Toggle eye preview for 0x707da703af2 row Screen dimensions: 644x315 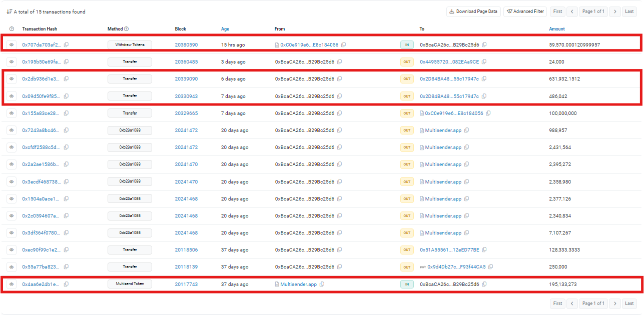point(12,44)
